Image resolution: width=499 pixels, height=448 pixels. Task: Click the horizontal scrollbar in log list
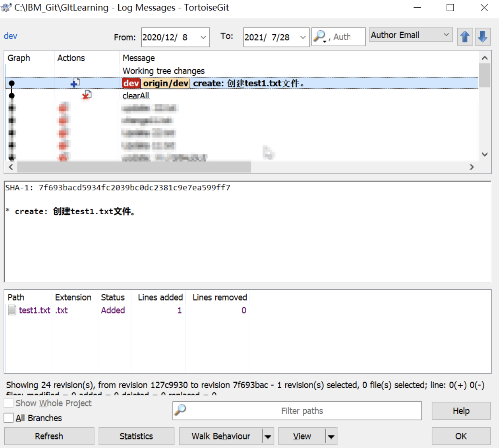point(134,167)
